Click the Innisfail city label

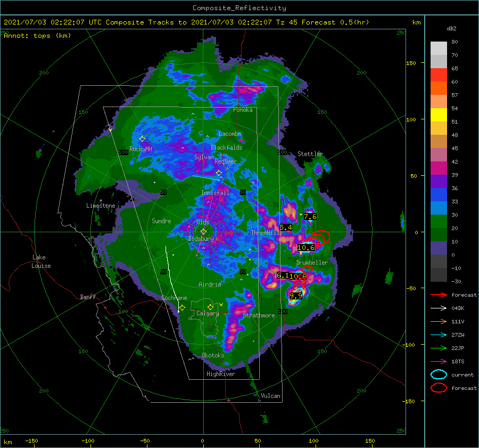[215, 193]
